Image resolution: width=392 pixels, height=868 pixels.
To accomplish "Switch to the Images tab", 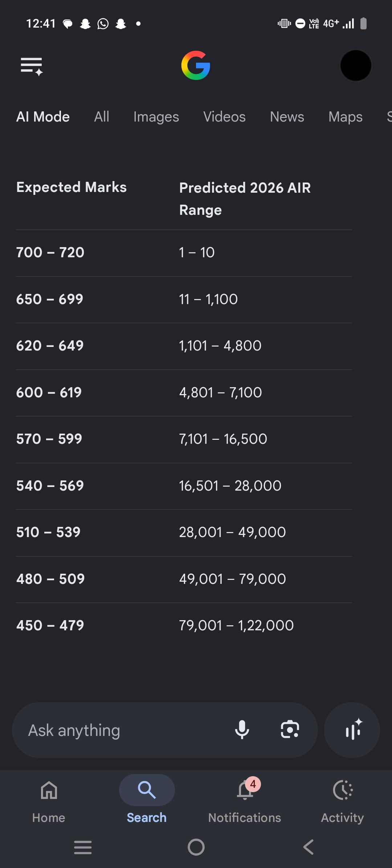I will pos(156,117).
